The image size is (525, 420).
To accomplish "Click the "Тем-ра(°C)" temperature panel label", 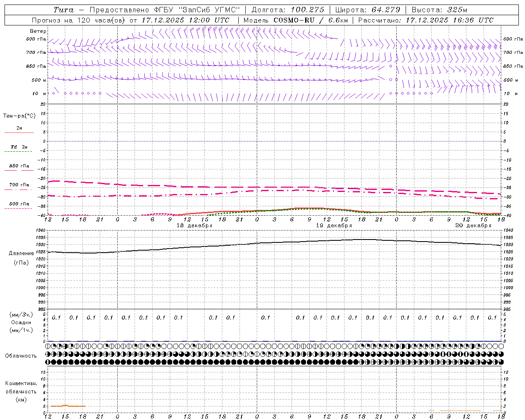I will [x=19, y=116].
